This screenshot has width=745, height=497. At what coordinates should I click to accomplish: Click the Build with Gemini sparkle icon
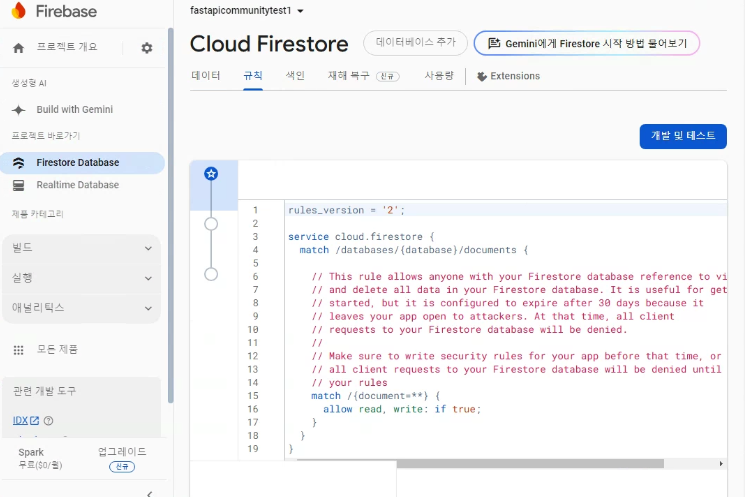[19, 110]
